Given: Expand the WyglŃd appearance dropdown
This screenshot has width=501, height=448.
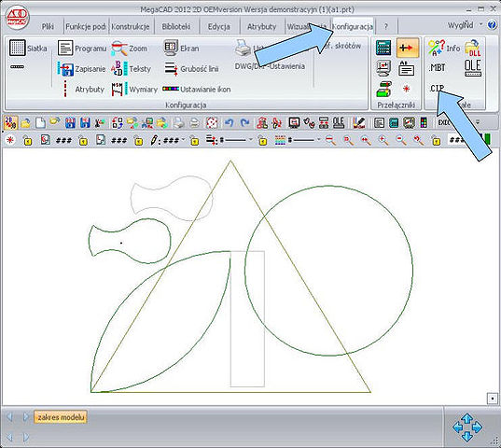Looking at the screenshot, I should [x=480, y=24].
